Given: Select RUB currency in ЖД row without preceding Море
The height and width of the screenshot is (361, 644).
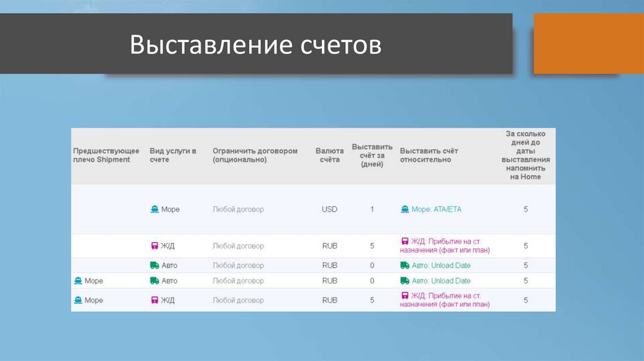Looking at the screenshot, I should point(330,246).
